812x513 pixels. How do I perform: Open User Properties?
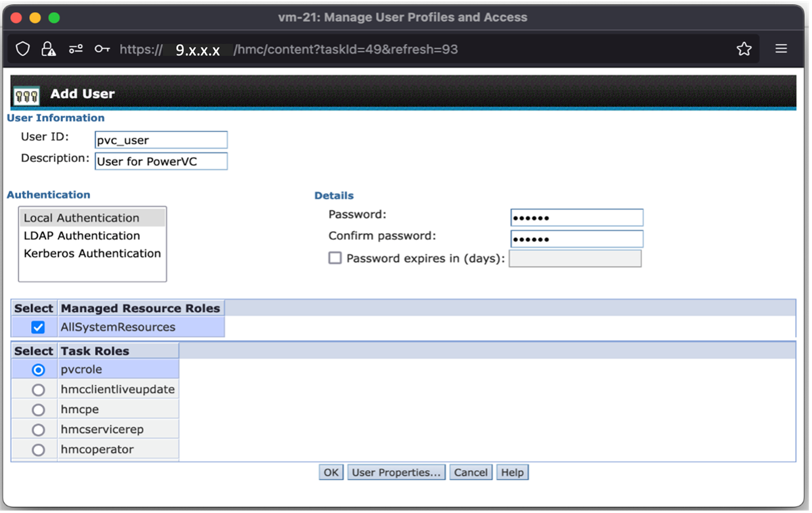pyautogui.click(x=396, y=472)
